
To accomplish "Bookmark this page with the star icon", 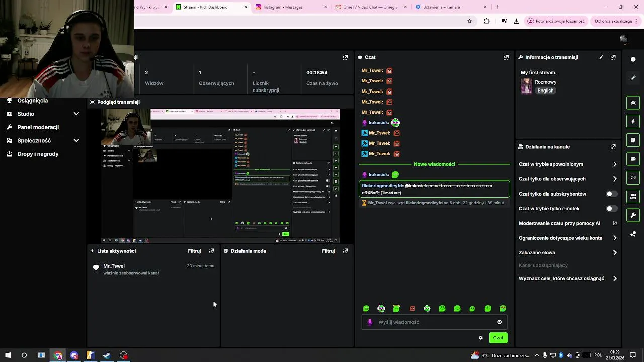I will pos(469,21).
